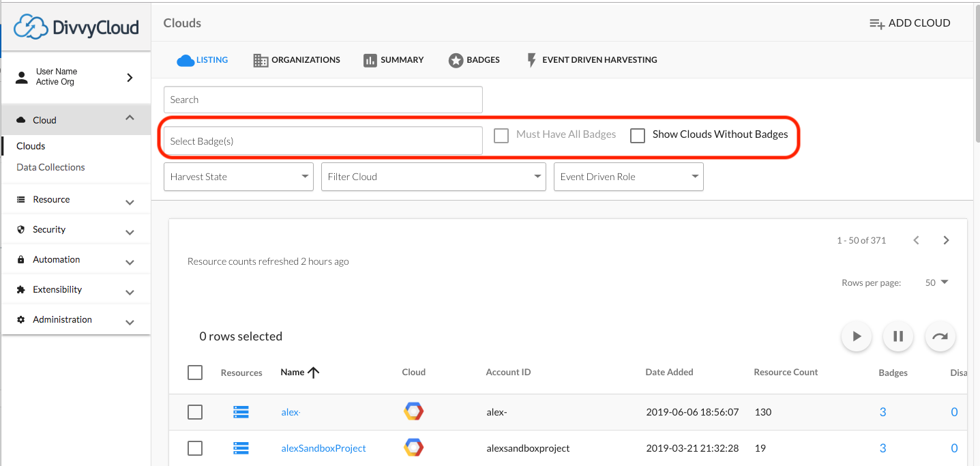This screenshot has width=980, height=466.
Task: Open resources icon for alex- row
Action: tap(241, 412)
